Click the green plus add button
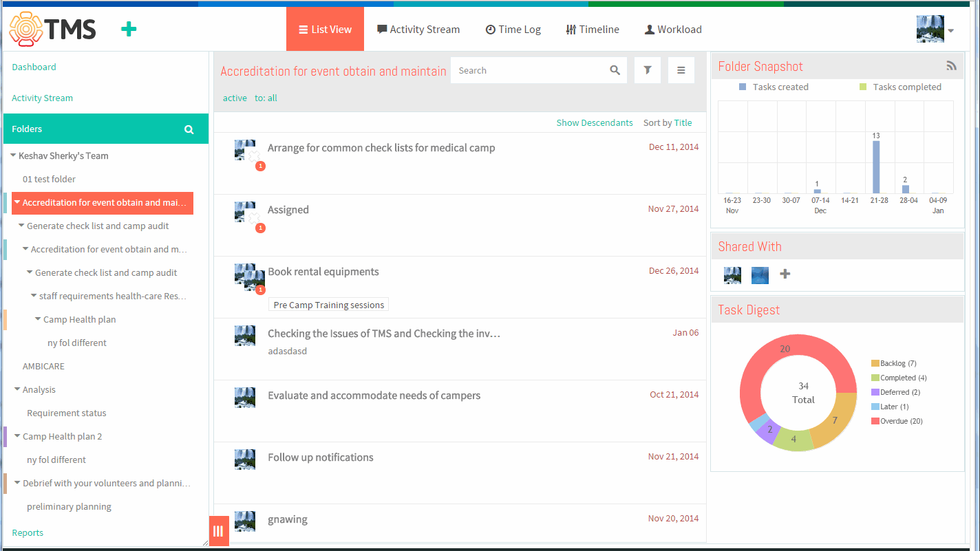This screenshot has width=980, height=551. click(x=129, y=29)
